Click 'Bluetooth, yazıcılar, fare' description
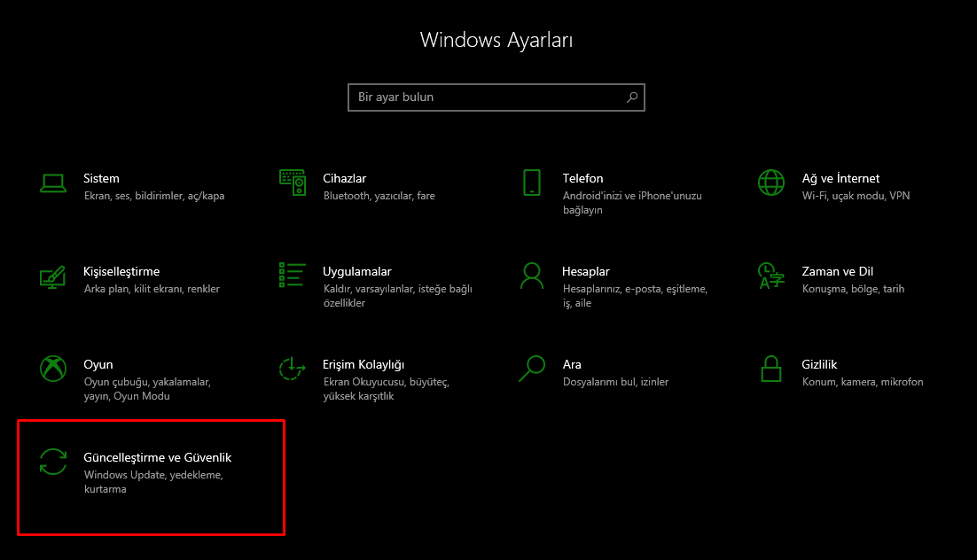Screen dimensions: 977x560 (x=379, y=196)
